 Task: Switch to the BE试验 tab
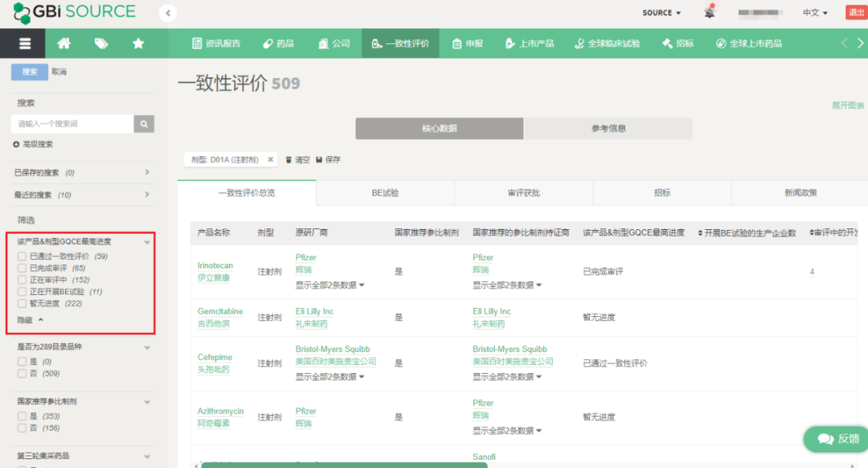pos(385,193)
